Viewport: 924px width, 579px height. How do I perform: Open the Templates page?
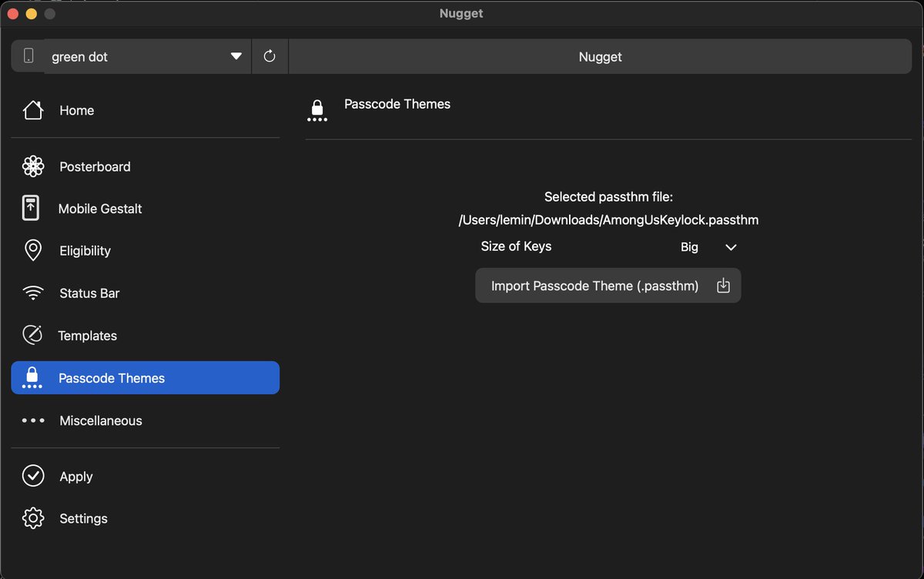pyautogui.click(x=146, y=336)
